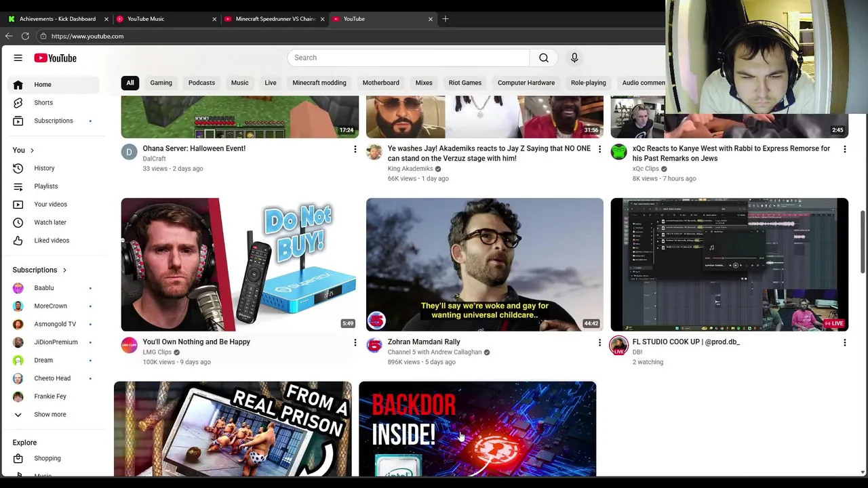Open Home in the sidebar
Screen dimensions: 868x488
(54, 85)
